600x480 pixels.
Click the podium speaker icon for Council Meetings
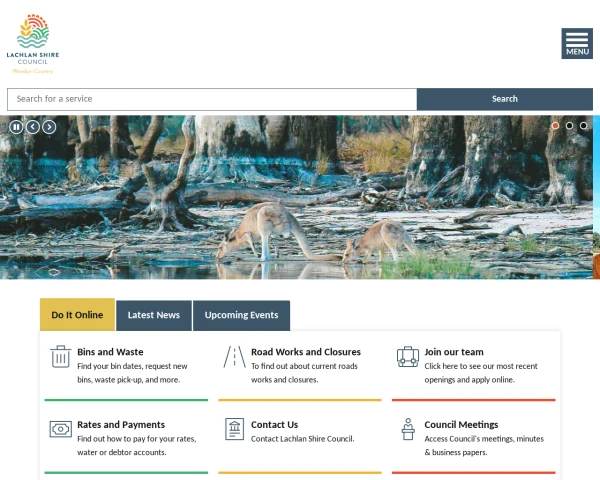click(408, 429)
